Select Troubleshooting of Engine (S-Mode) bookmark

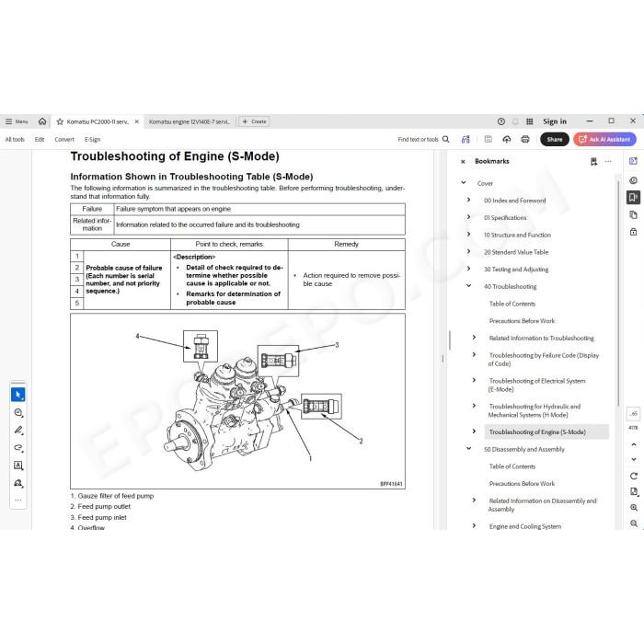click(x=537, y=432)
